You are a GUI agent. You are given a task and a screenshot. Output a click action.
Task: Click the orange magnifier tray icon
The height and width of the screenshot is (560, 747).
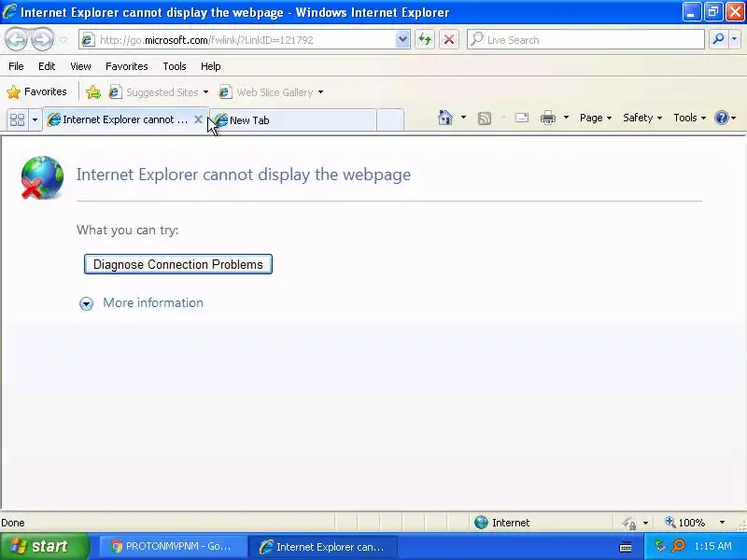[678, 546]
